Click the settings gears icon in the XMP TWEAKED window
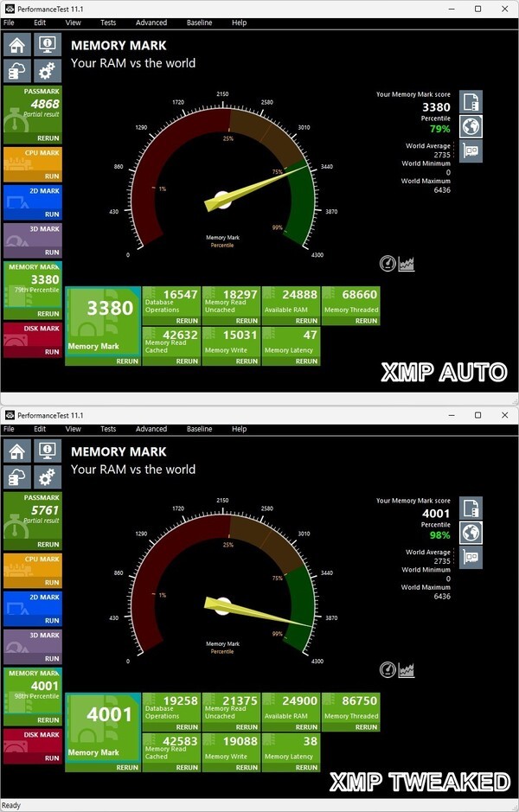This screenshot has width=519, height=812. 47,477
